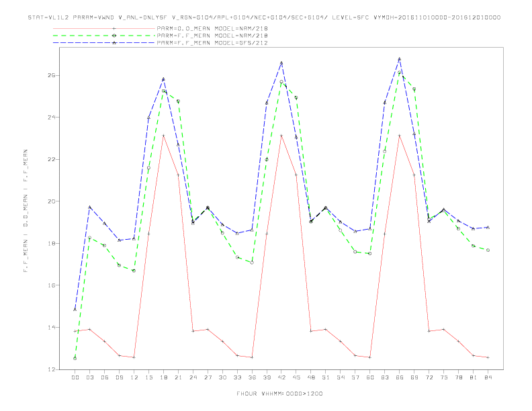Viewport: 532px width, 411px height.
Task: Click x-axis forecast hour label 42
Action: tap(281, 377)
